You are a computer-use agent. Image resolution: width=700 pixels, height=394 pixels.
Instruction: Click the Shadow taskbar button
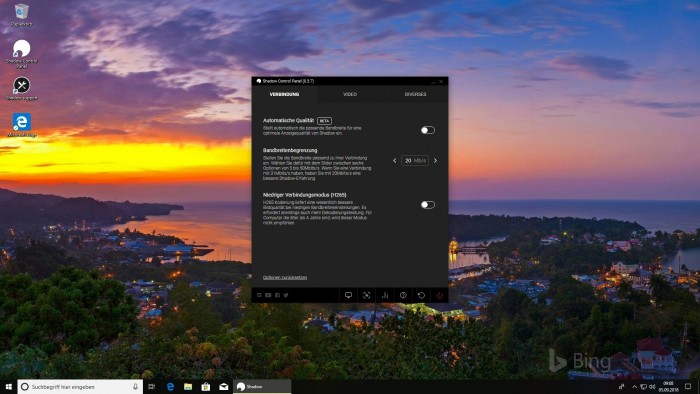click(x=262, y=387)
